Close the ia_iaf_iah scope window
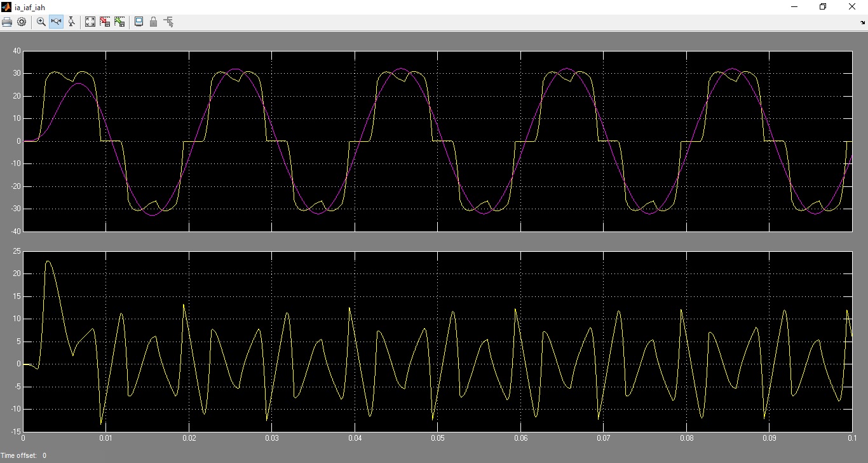Image resolution: width=868 pixels, height=463 pixels. 852,7
